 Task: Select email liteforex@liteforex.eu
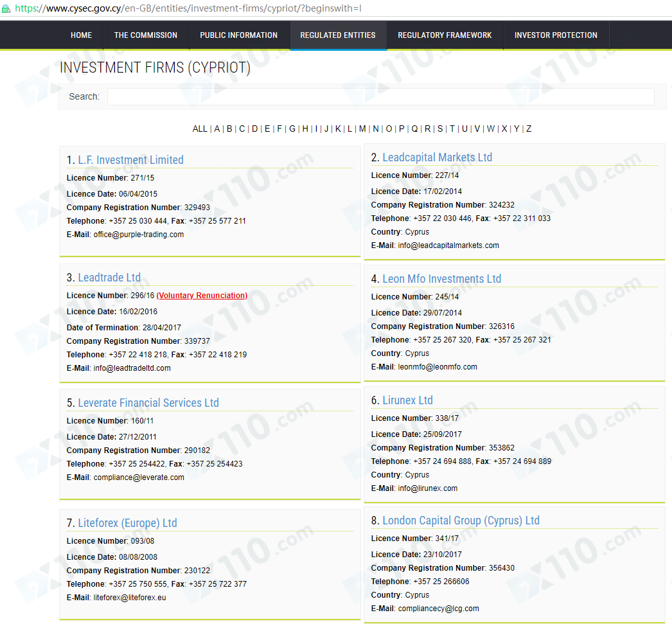[x=130, y=598]
